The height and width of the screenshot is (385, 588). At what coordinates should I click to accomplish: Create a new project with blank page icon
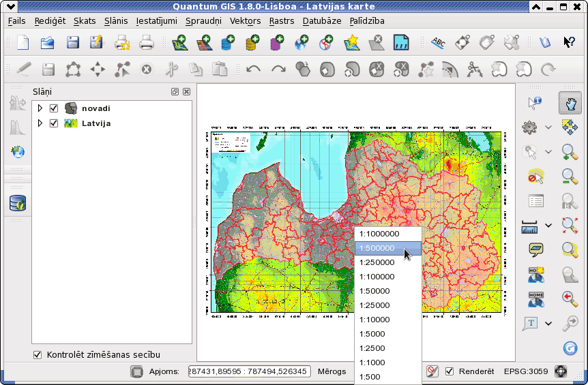(x=23, y=42)
